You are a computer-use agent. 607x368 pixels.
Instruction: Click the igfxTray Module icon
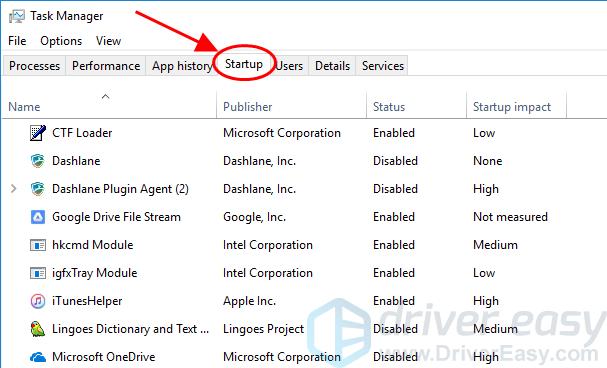click(38, 273)
